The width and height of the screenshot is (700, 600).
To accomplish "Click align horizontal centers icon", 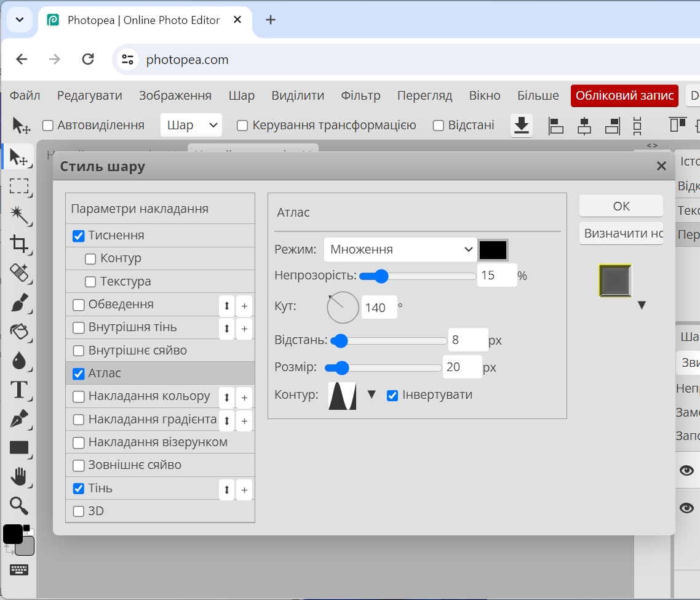I will tap(584, 126).
